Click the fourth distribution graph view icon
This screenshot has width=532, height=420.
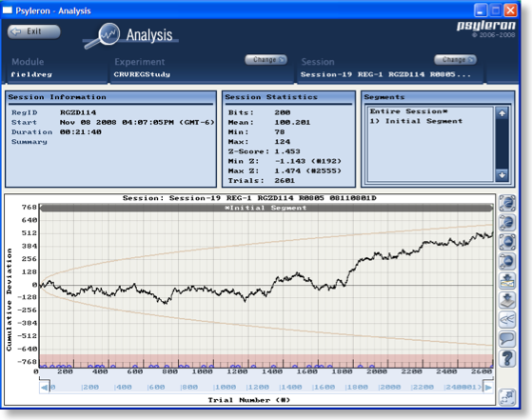(507, 261)
